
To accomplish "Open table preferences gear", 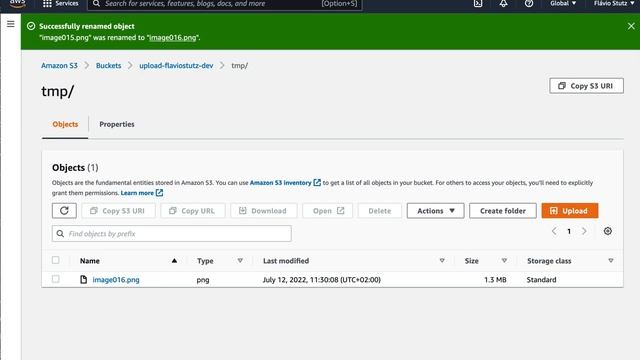I will (608, 231).
